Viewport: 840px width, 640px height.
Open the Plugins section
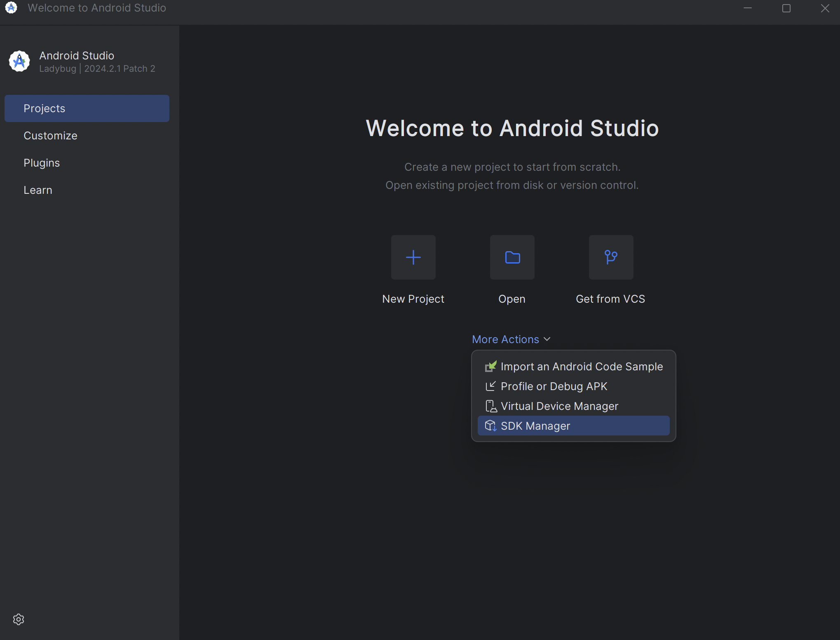pyautogui.click(x=42, y=162)
